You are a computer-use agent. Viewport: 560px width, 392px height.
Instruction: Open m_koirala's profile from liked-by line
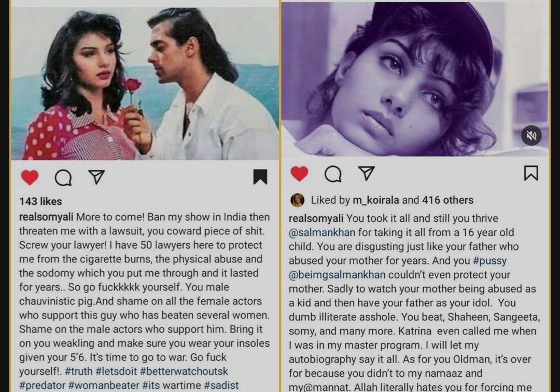coord(376,200)
